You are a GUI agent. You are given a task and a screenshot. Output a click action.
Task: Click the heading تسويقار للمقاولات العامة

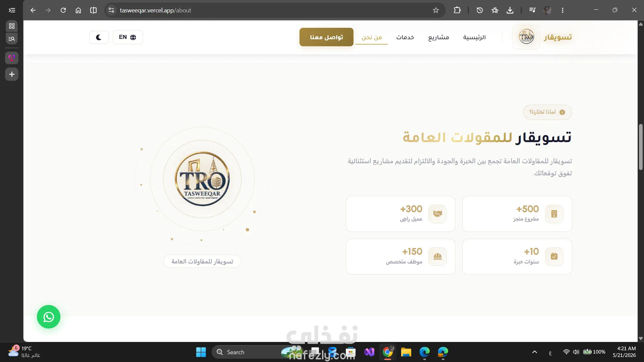[487, 137]
